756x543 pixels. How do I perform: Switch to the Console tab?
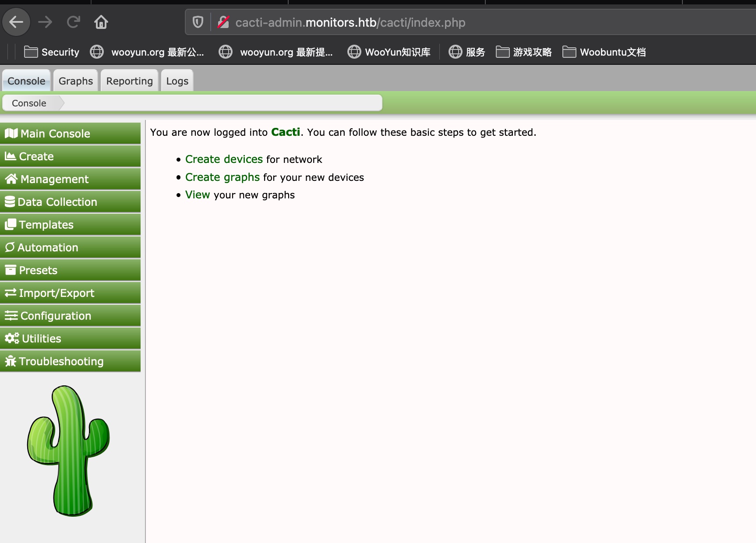[26, 81]
